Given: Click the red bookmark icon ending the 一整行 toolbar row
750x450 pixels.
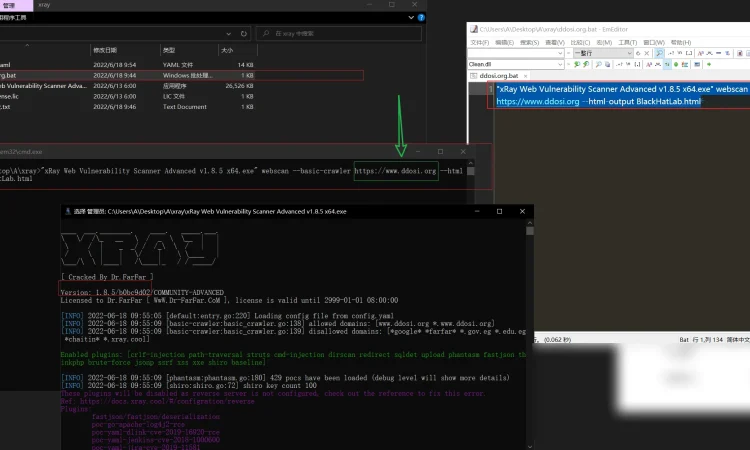Looking at the screenshot, I should [x=740, y=53].
